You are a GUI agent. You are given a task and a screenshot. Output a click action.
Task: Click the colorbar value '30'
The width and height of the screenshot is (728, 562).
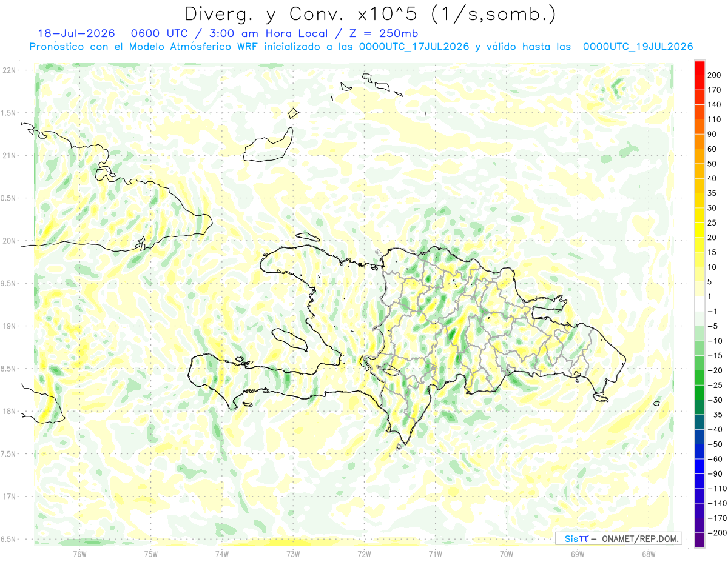[x=713, y=208]
